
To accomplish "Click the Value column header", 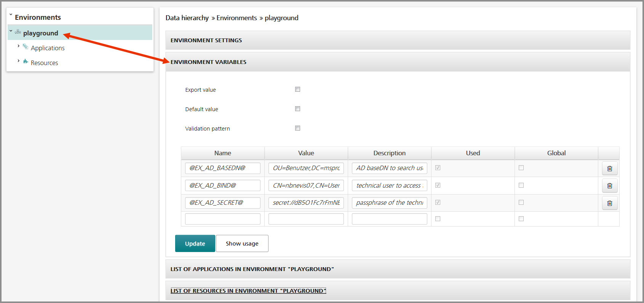I will 306,153.
